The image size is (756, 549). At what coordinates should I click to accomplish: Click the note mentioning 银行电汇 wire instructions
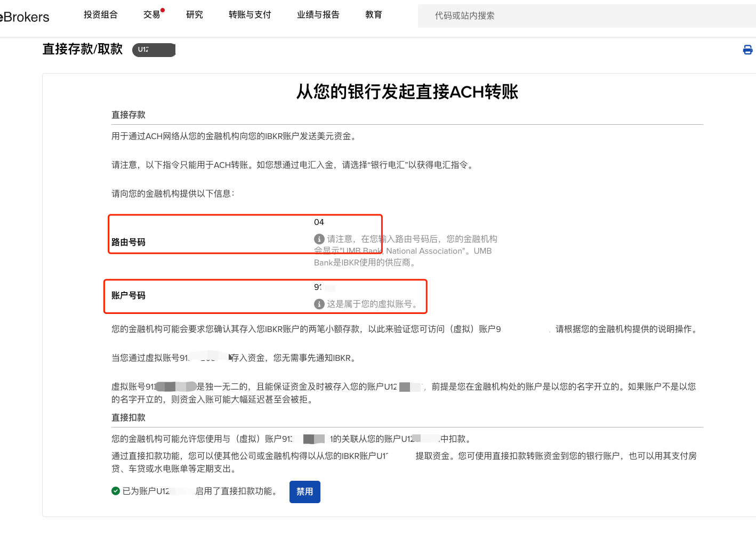coord(294,165)
